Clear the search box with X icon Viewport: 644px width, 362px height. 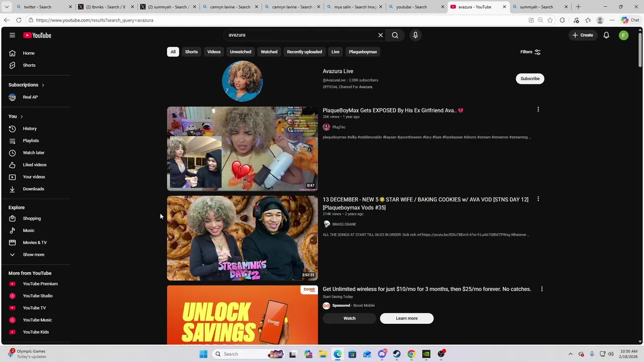click(x=380, y=35)
